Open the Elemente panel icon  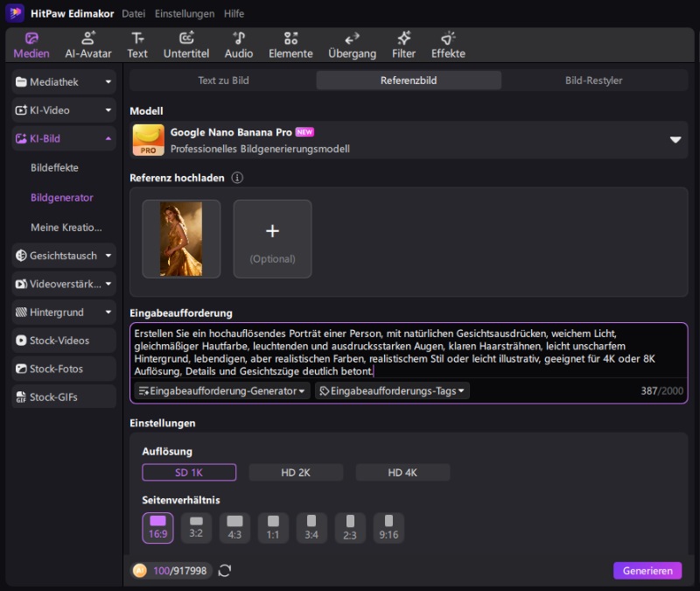tap(290, 45)
